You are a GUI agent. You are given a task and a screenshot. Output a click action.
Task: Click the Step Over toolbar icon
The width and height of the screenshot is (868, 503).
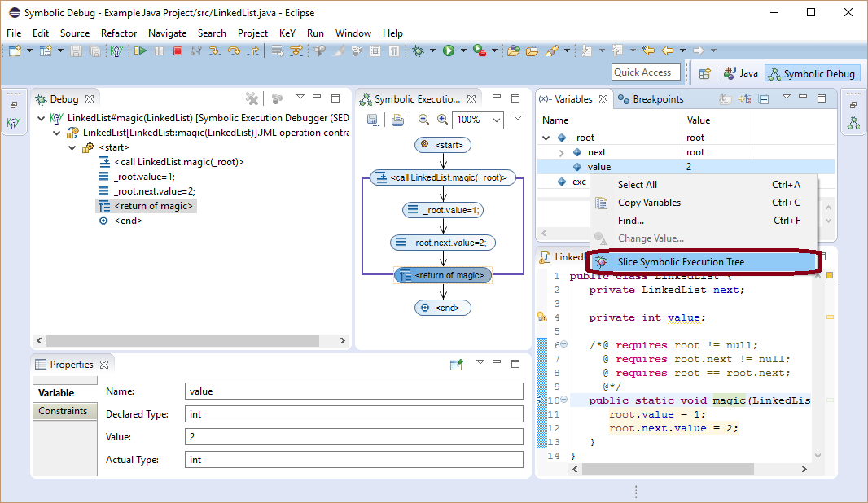[234, 51]
